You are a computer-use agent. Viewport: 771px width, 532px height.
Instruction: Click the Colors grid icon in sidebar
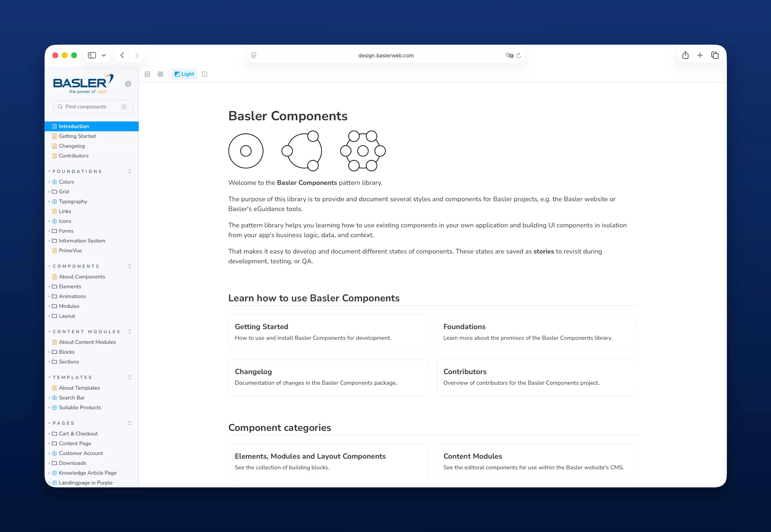point(54,182)
